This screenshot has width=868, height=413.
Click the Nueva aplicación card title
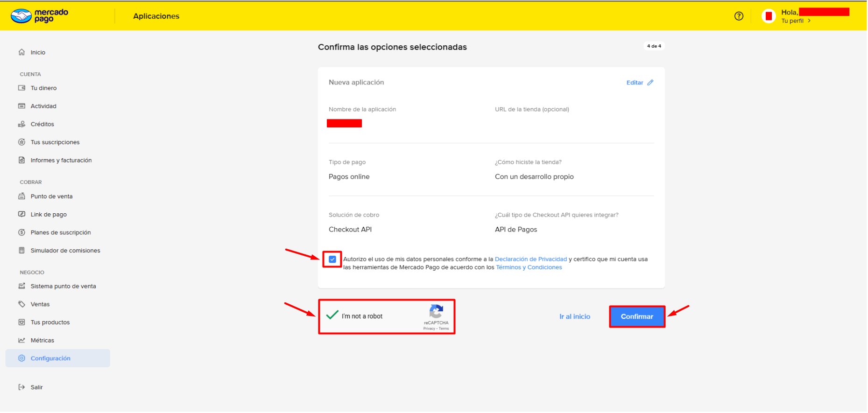click(356, 82)
